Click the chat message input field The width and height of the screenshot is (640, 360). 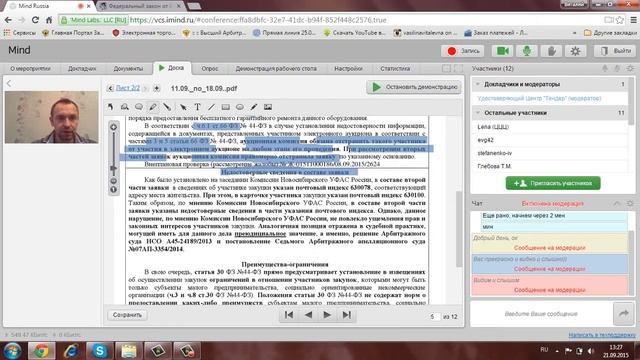click(541, 313)
